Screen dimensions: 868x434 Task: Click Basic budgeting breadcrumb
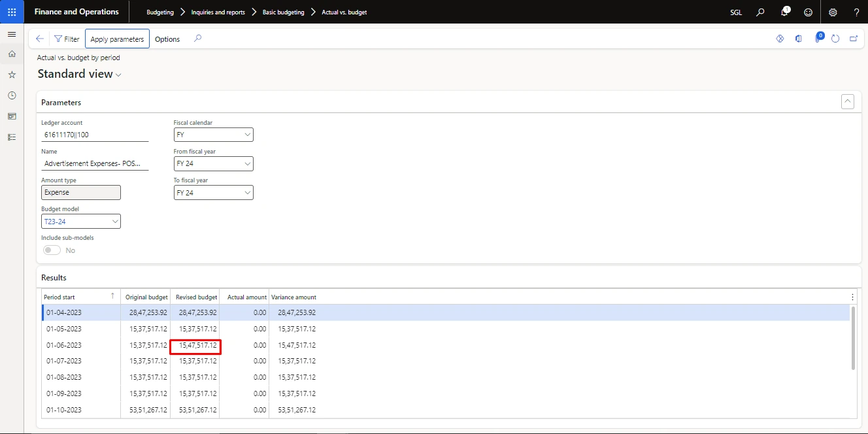(283, 12)
